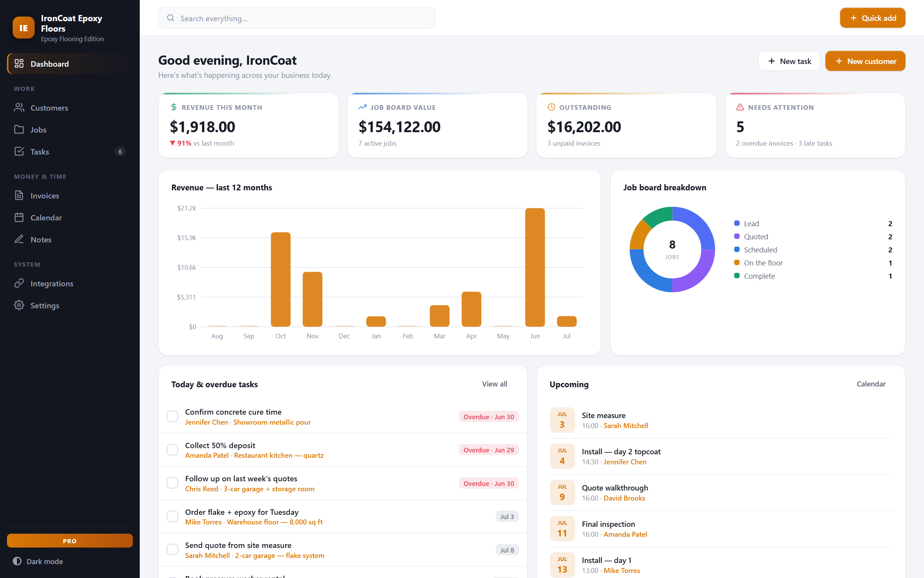This screenshot has width=924, height=578.
Task: Click the Notes pencil icon
Action: (19, 239)
